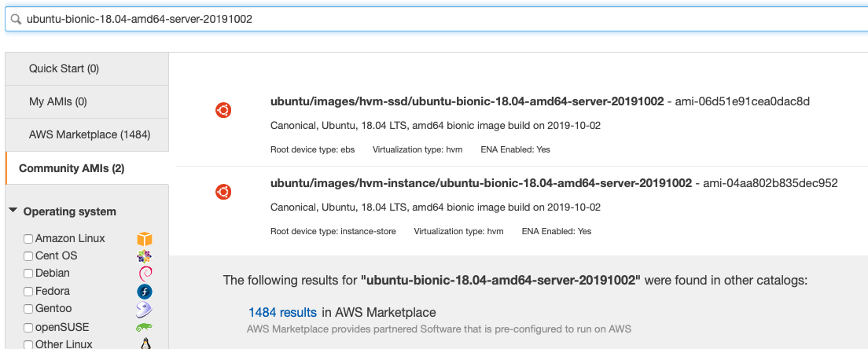Screen dimensions: 868x349
Task: Open the Quick Start (0) tab
Action: pyautogui.click(x=87, y=68)
